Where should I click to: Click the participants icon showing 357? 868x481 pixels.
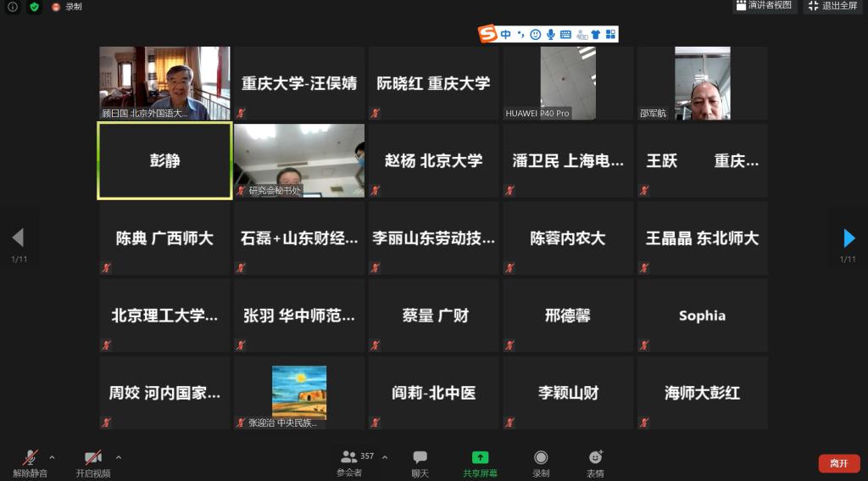coord(349,457)
